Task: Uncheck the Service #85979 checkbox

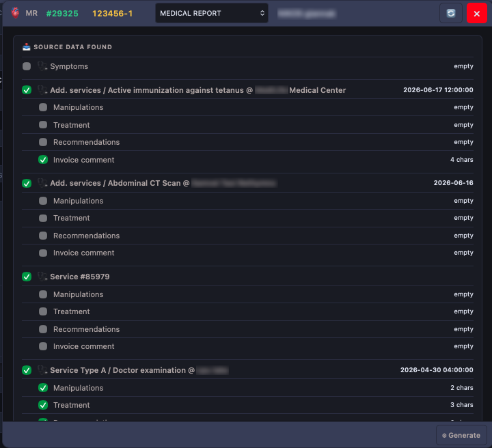Action: point(27,277)
